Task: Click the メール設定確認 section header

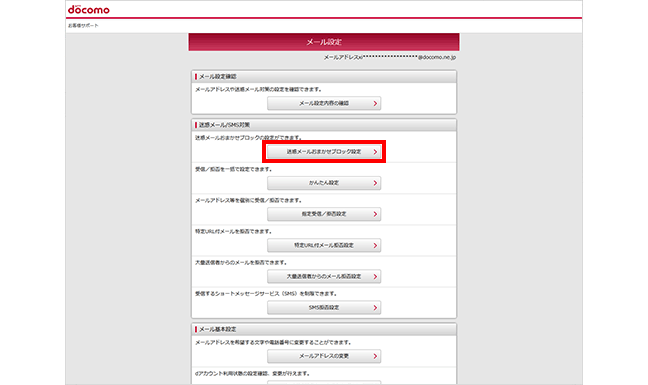Action: click(x=324, y=77)
